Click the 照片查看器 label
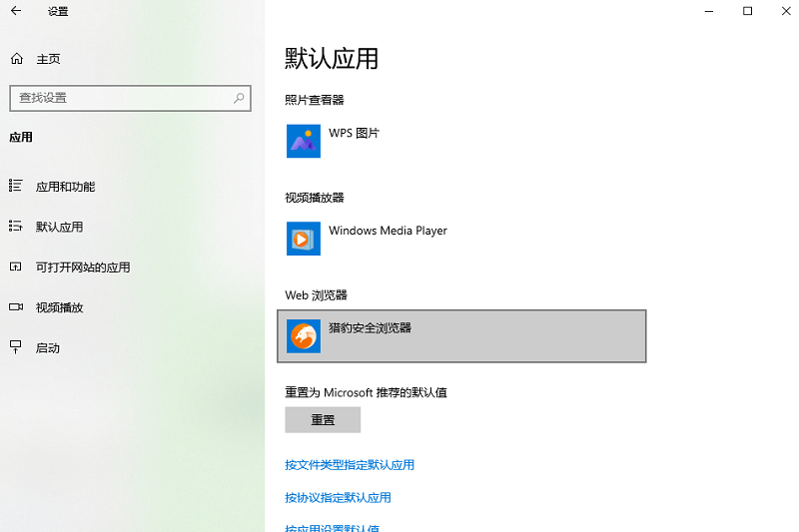Screen dimensions: 799x532 314,100
